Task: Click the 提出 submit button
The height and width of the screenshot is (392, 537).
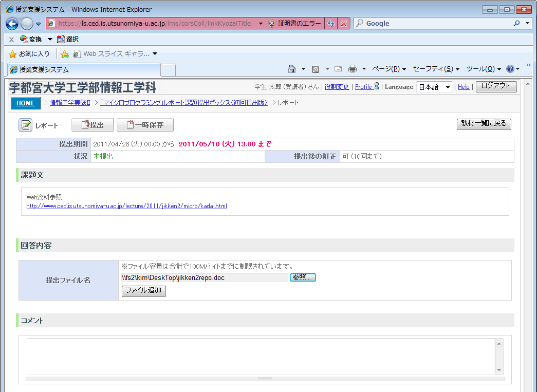Action: [92, 125]
